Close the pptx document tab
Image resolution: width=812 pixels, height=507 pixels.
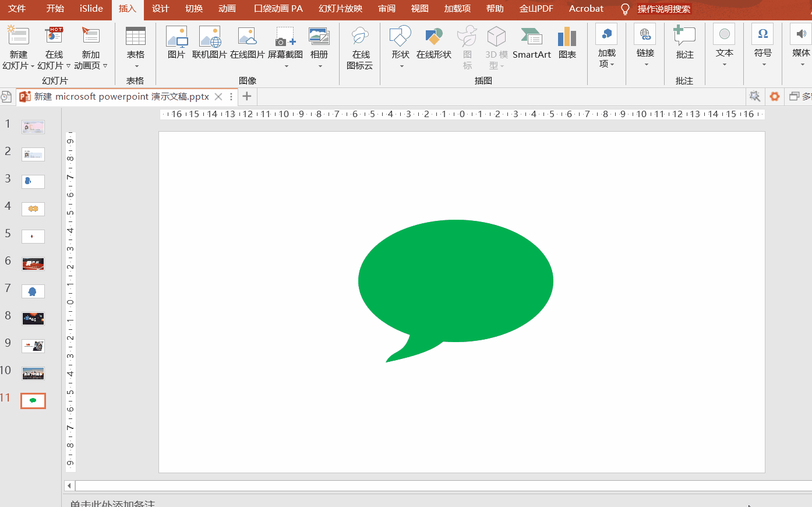click(x=218, y=97)
